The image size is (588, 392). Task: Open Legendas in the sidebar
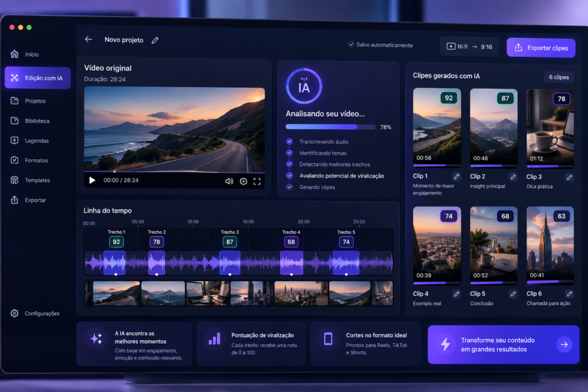(37, 141)
